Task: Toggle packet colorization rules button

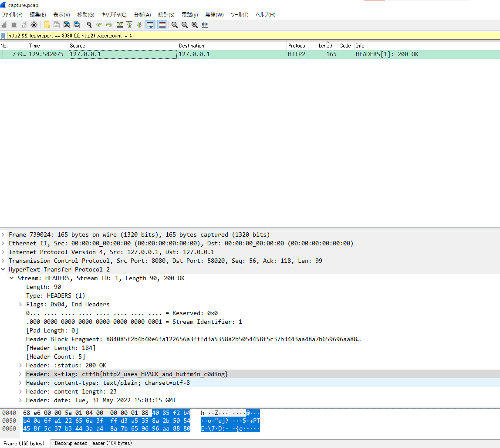Action: 162,25
